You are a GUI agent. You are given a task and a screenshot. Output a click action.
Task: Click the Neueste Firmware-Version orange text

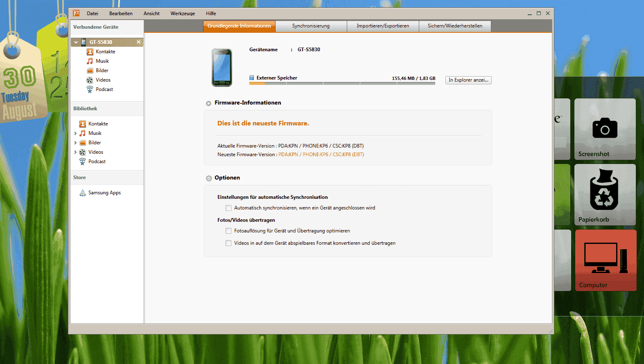pyautogui.click(x=321, y=155)
